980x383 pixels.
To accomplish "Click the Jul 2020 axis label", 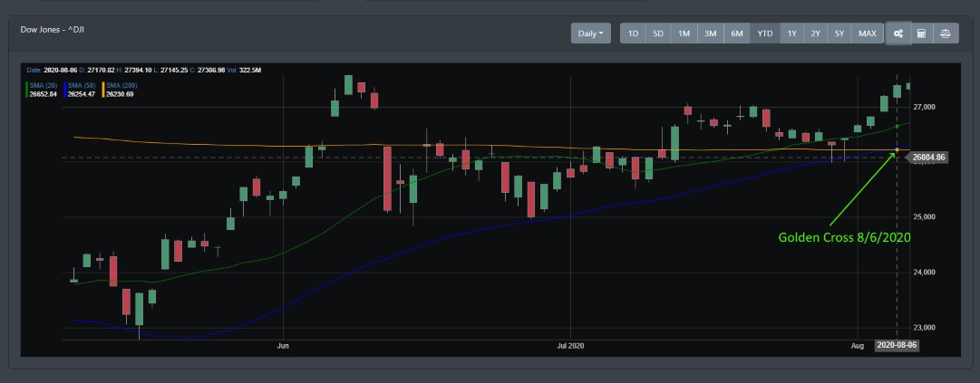I will (570, 345).
